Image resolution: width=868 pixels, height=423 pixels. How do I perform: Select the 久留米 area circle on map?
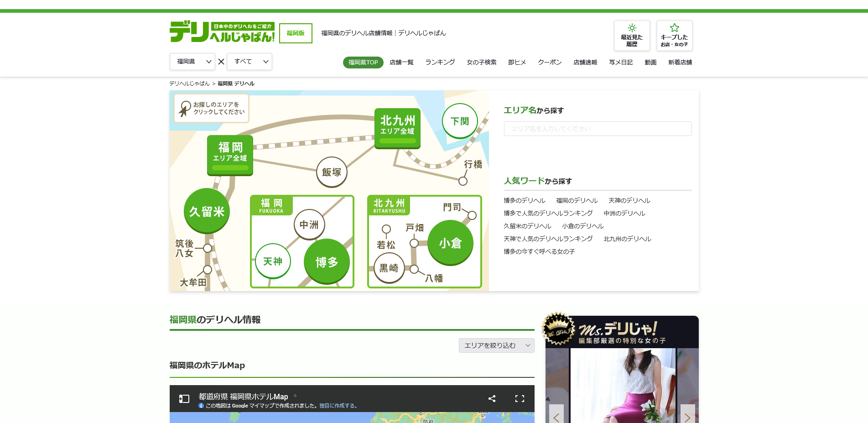[x=207, y=211]
